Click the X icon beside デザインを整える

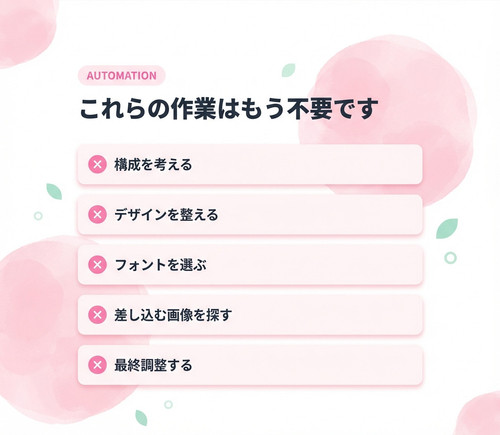[97, 214]
